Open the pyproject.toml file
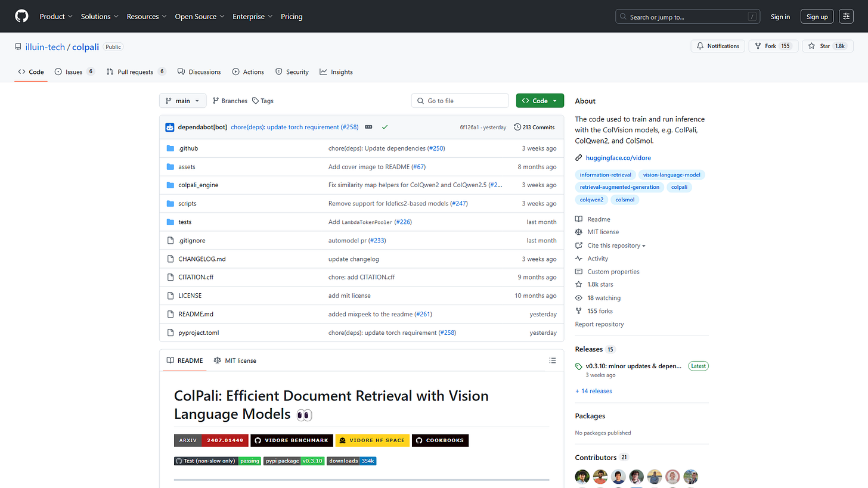The width and height of the screenshot is (868, 488). pyautogui.click(x=199, y=333)
